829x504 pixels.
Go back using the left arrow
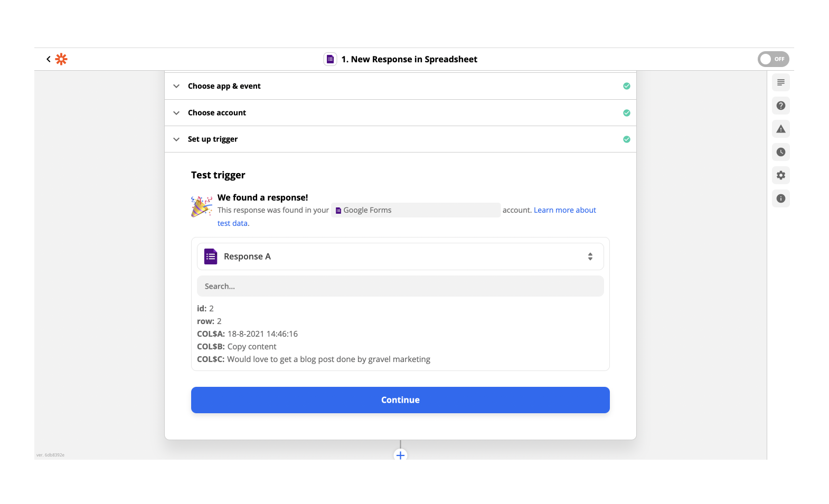tap(49, 59)
